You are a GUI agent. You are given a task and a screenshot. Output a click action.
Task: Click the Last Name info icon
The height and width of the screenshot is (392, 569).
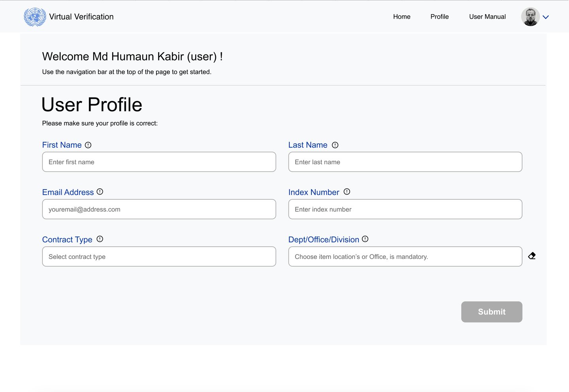click(335, 145)
